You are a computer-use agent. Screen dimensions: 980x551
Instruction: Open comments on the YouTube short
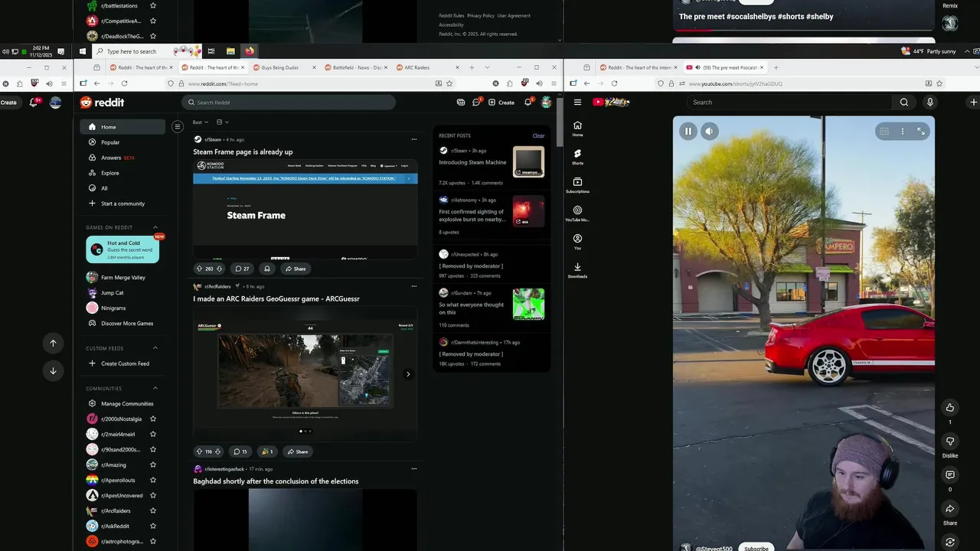click(x=950, y=475)
